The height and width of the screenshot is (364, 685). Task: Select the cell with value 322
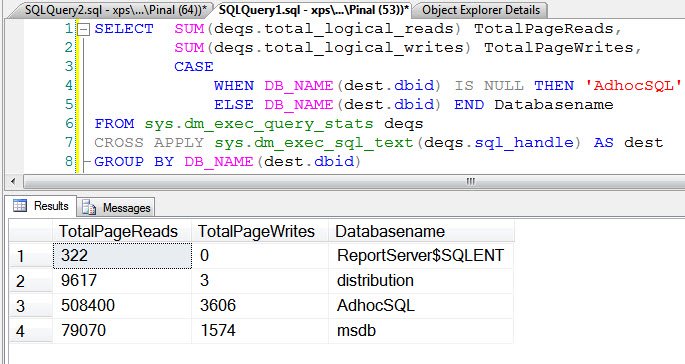tap(122, 256)
